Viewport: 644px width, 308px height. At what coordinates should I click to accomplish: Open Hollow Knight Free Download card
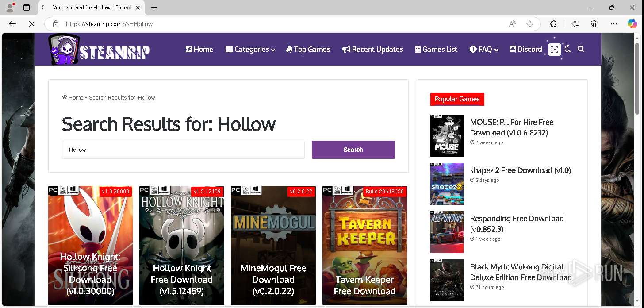[182, 246]
